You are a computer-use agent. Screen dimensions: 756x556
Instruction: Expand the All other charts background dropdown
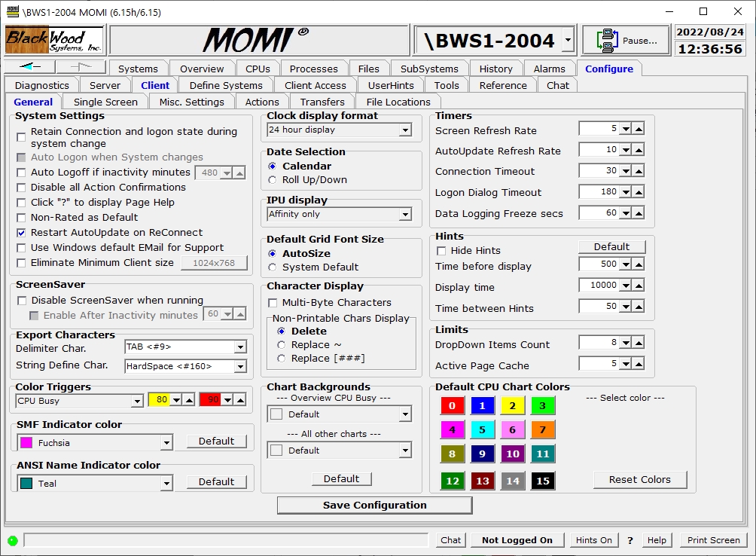click(x=405, y=451)
